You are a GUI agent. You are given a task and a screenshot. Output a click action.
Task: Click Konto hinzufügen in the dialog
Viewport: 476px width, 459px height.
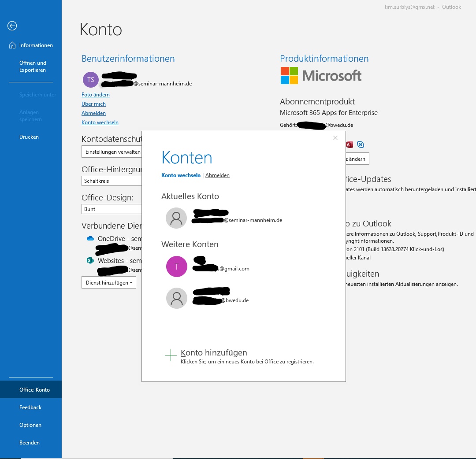[214, 352]
